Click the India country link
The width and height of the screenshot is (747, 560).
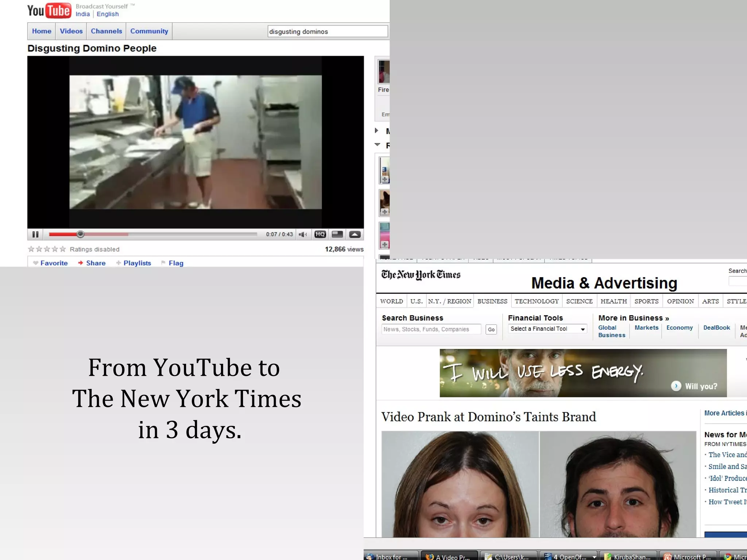83,14
